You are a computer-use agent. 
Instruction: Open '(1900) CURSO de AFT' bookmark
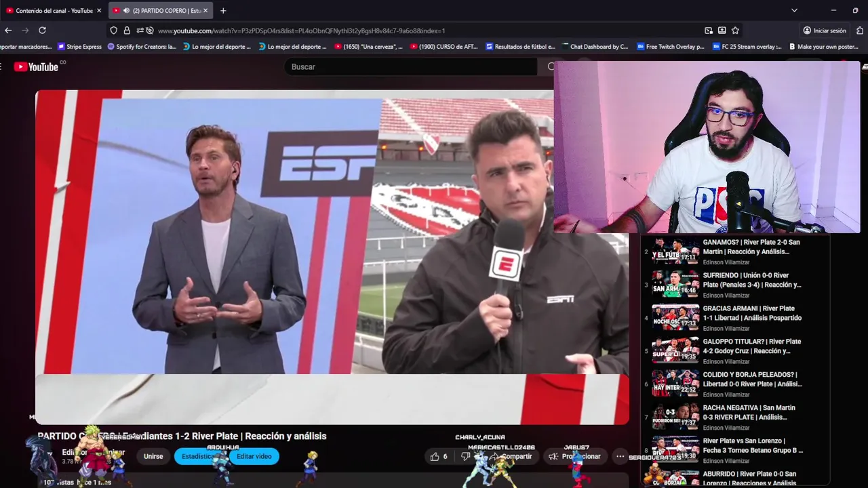click(443, 47)
